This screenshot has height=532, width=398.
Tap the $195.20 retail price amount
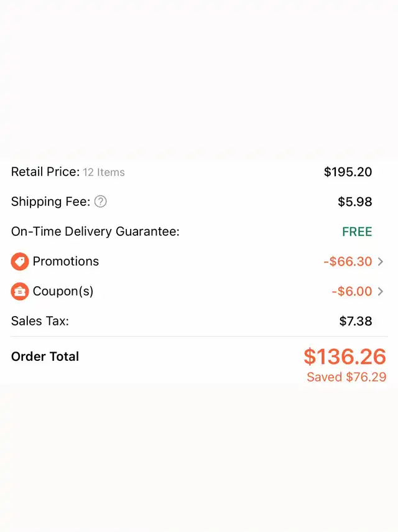pos(348,172)
